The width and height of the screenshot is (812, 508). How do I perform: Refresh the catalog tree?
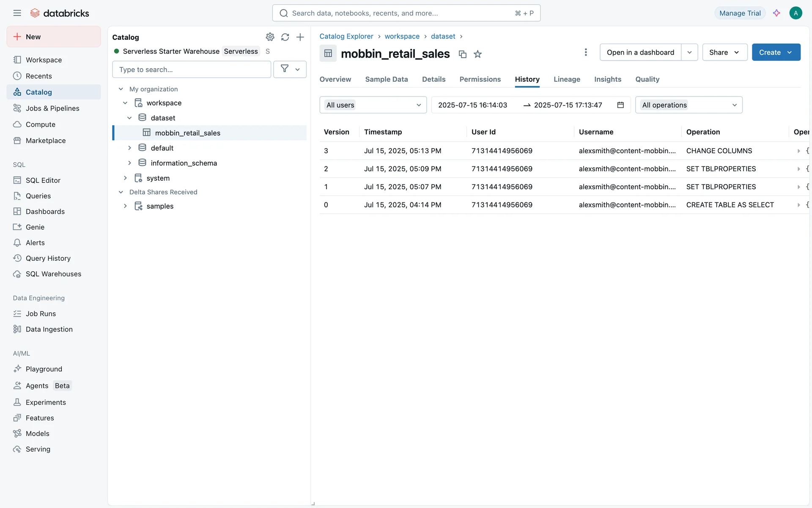pyautogui.click(x=285, y=37)
